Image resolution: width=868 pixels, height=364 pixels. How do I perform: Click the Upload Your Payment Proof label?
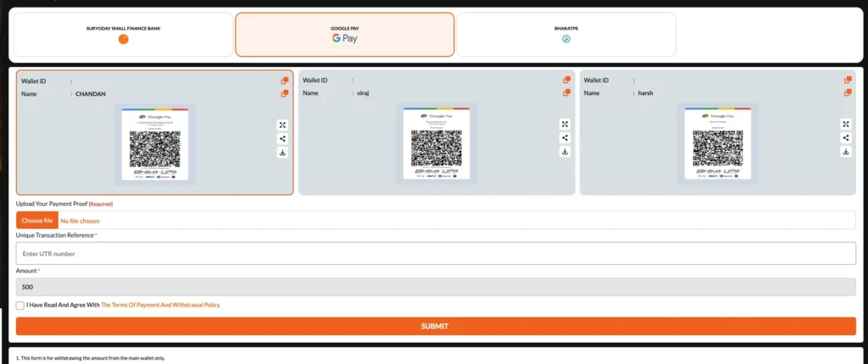(x=52, y=204)
